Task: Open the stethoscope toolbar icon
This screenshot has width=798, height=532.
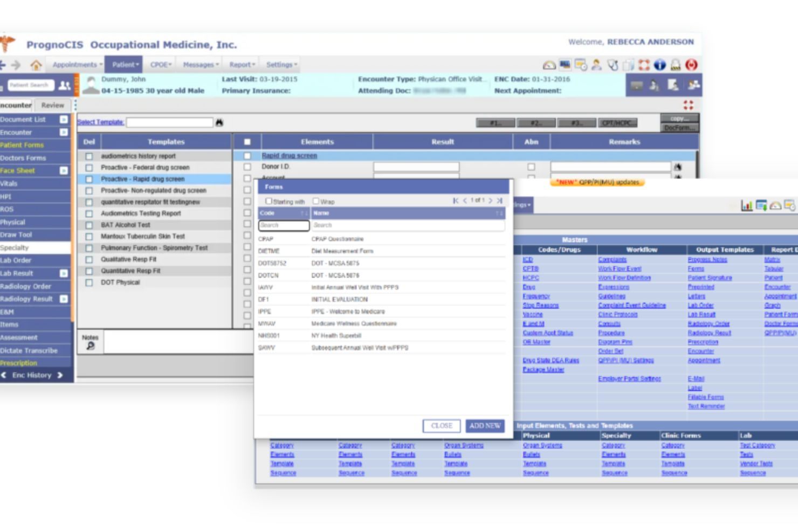Action: click(x=613, y=65)
